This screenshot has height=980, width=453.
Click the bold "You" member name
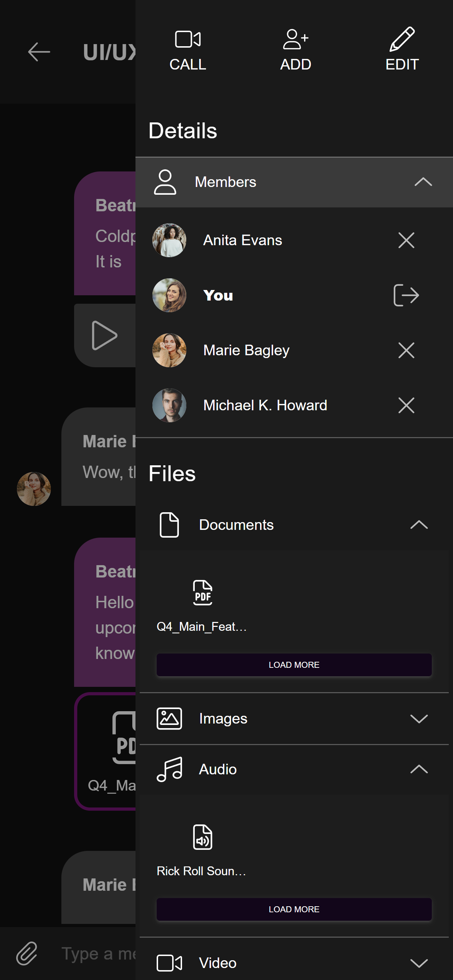(218, 296)
